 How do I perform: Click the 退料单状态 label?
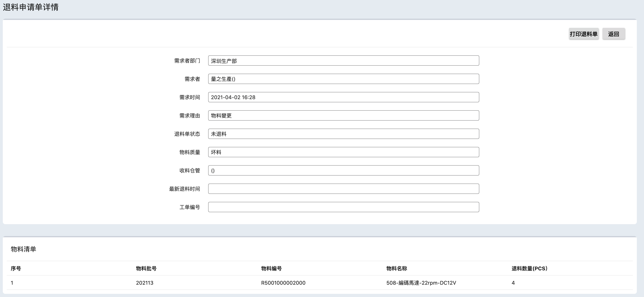pyautogui.click(x=187, y=134)
